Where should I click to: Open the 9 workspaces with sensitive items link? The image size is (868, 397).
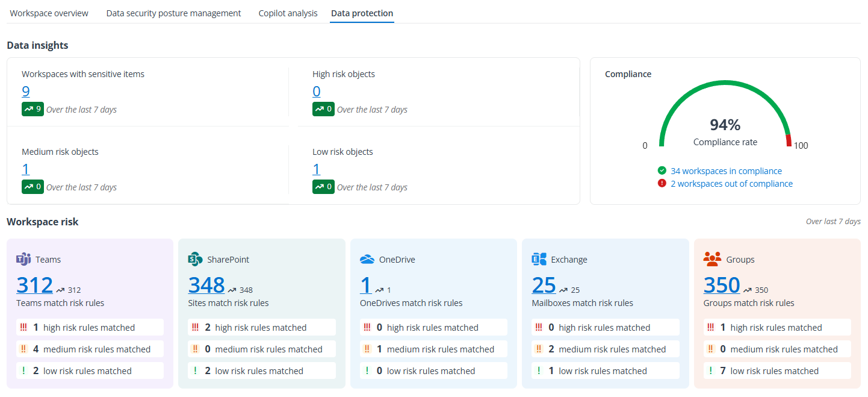click(25, 91)
